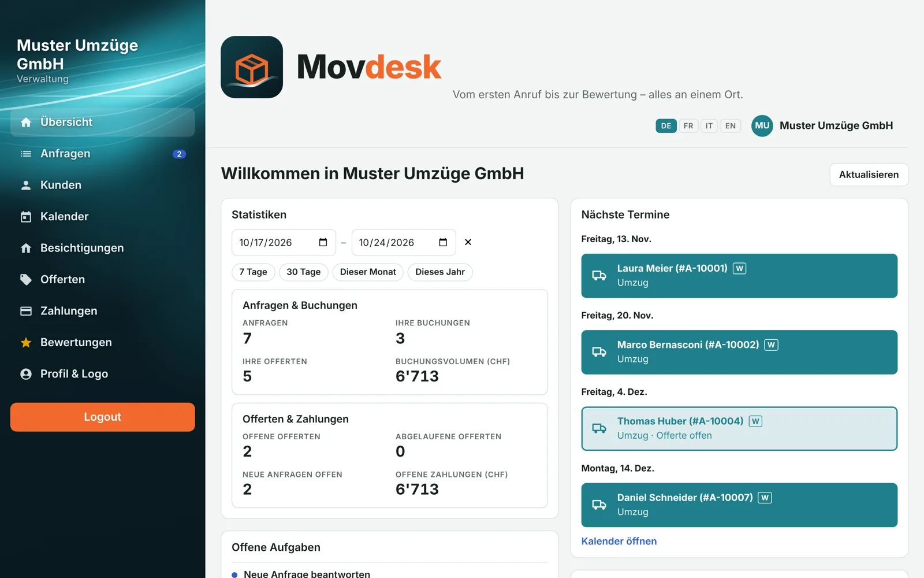
Task: Click the Offene Zahlungen (CHF) value 6'713
Action: pos(417,490)
